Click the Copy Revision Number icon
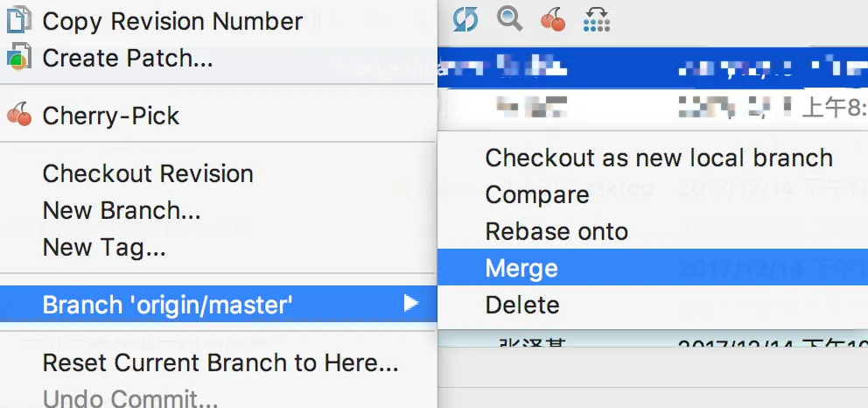The height and width of the screenshot is (408, 868). point(18,20)
